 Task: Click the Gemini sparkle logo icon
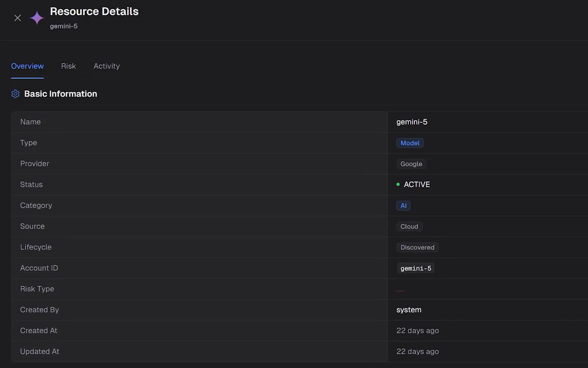37,18
